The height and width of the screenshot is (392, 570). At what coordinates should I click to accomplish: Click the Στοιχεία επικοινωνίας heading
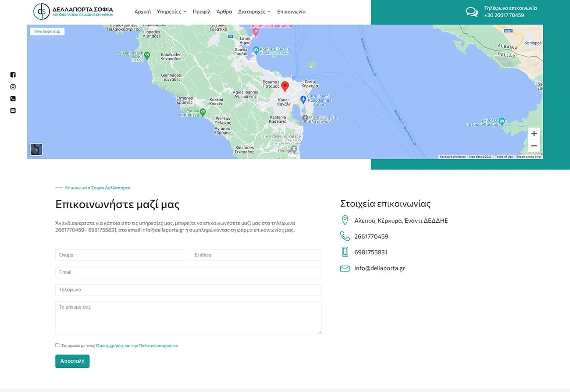385,204
